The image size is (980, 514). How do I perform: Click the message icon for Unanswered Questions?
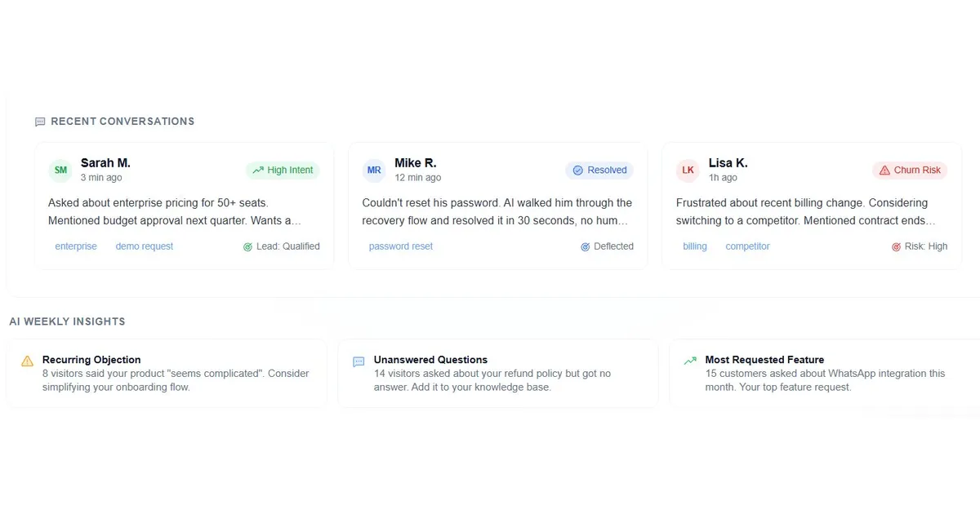(359, 361)
